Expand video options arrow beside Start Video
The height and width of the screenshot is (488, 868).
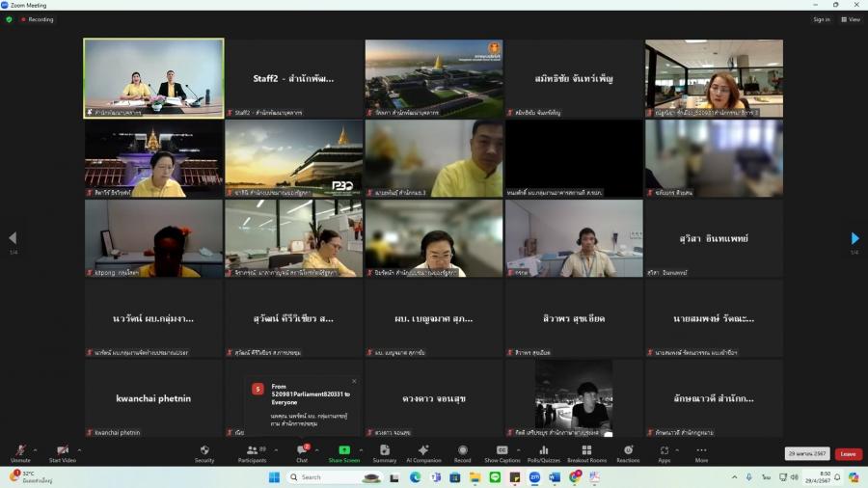point(79,449)
